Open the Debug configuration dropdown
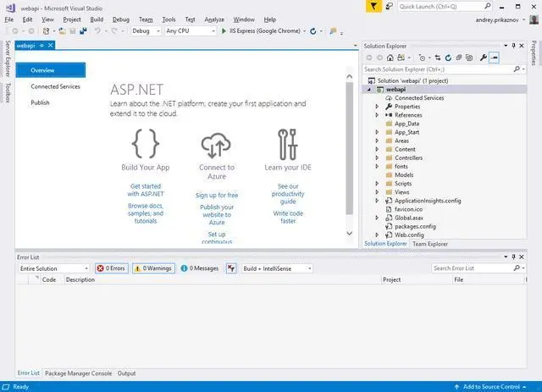Screen dimensions: 542x392 click(145, 30)
